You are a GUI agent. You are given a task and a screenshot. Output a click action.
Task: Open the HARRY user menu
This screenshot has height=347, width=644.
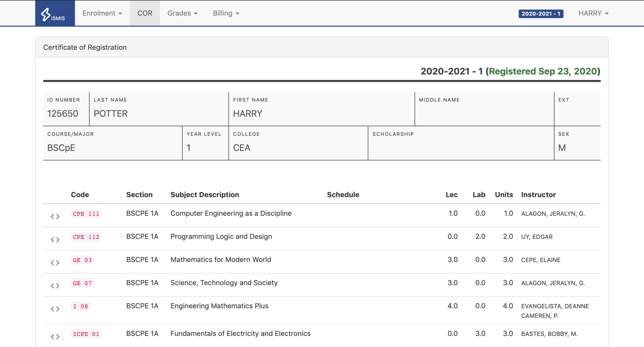[593, 13]
